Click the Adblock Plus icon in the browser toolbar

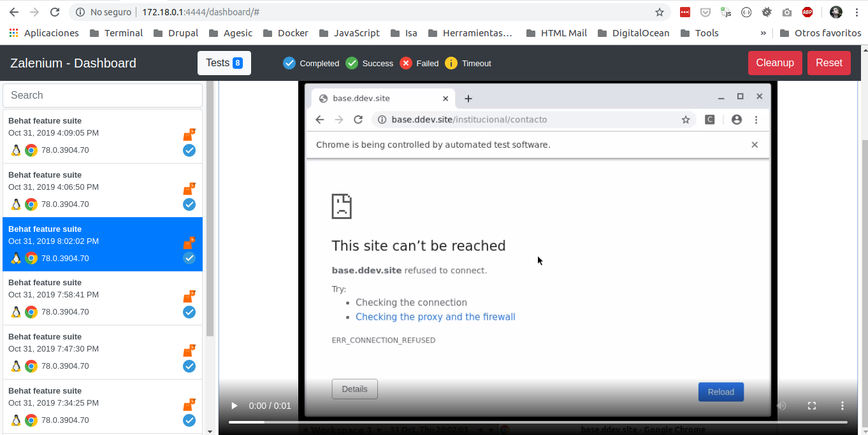tap(807, 11)
